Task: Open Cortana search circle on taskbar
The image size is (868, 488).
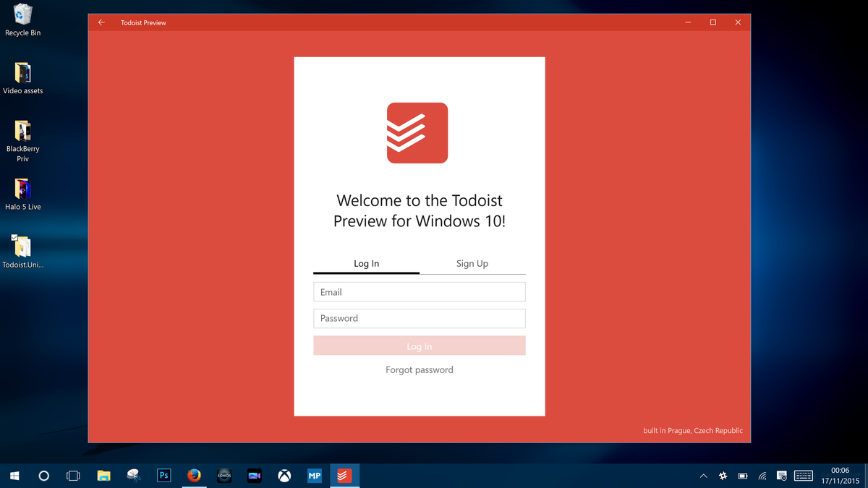Action: click(x=43, y=476)
